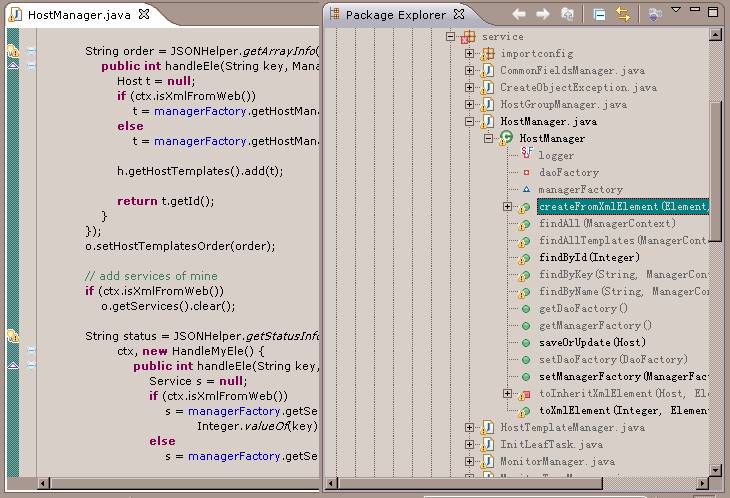Click the getDaoFactory() method green icon
The height and width of the screenshot is (498, 730).
[526, 309]
